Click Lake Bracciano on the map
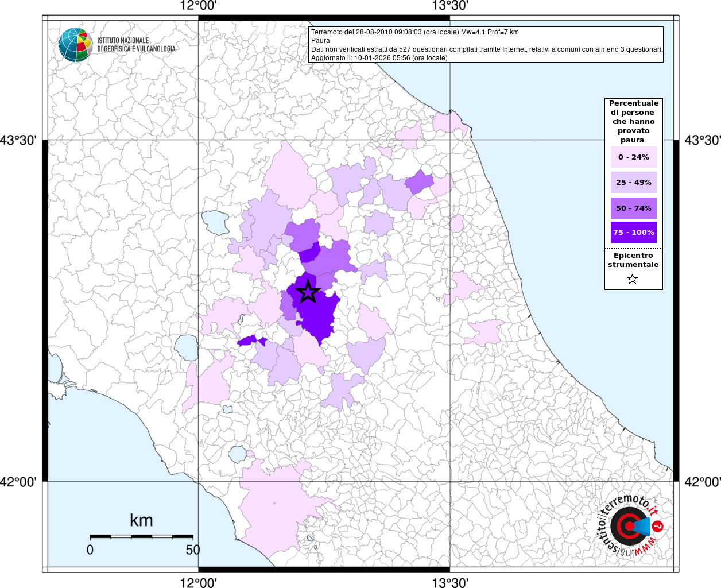 pos(238,455)
